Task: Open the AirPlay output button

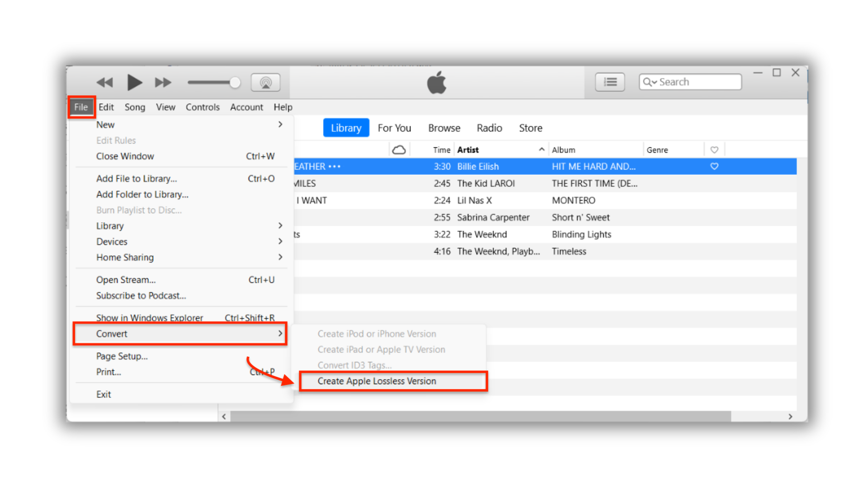Action: [265, 82]
